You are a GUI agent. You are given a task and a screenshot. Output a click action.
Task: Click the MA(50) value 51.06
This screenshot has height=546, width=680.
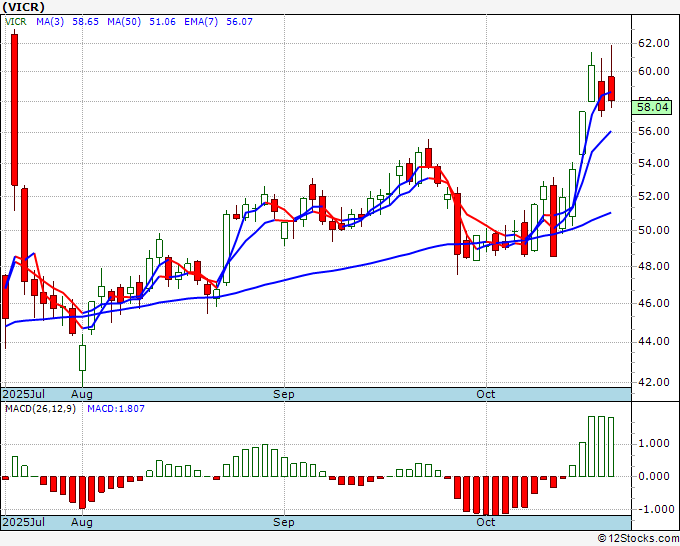coord(162,22)
